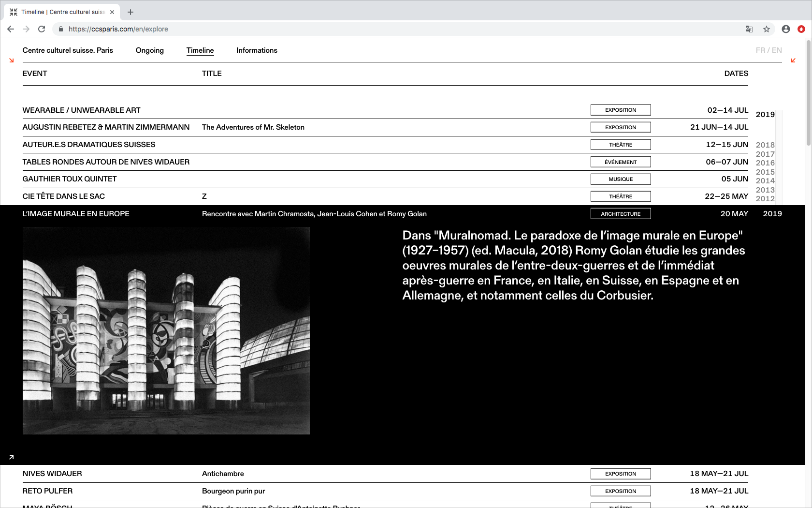Open a new browser tab
The height and width of the screenshot is (508, 812).
[x=130, y=12]
